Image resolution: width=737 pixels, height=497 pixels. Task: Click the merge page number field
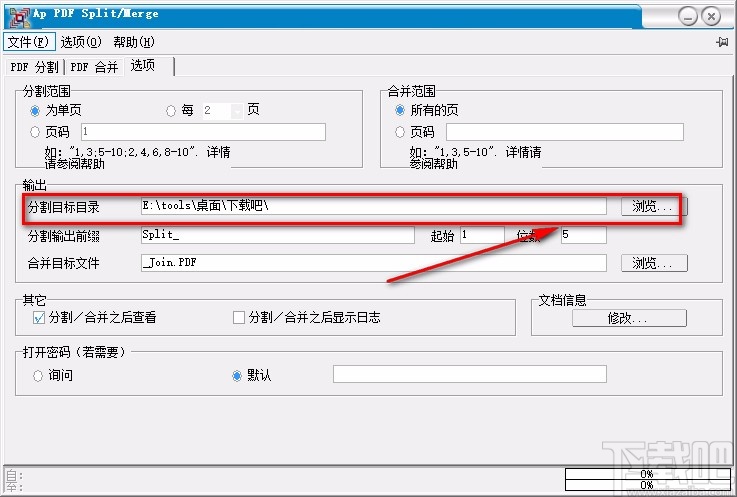[x=565, y=132]
